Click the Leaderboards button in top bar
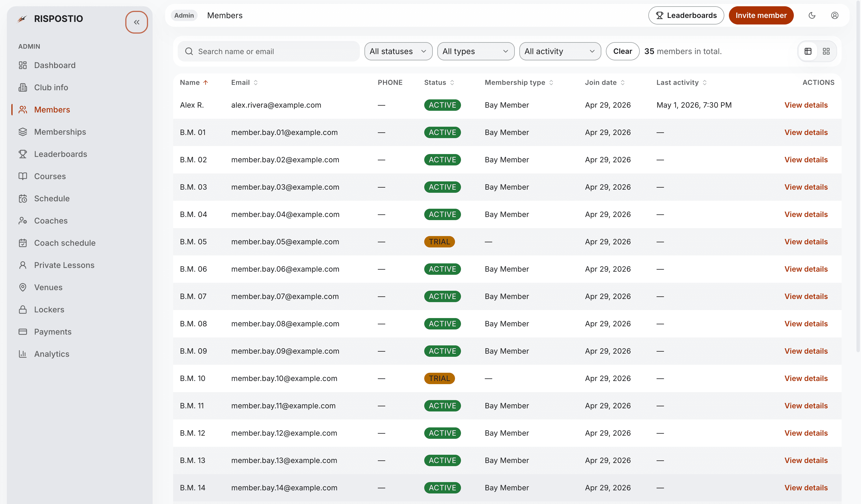 click(686, 15)
